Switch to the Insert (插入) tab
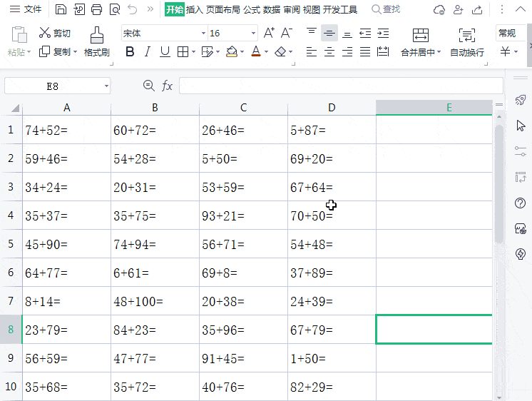This screenshot has height=401, width=532. 195,9
